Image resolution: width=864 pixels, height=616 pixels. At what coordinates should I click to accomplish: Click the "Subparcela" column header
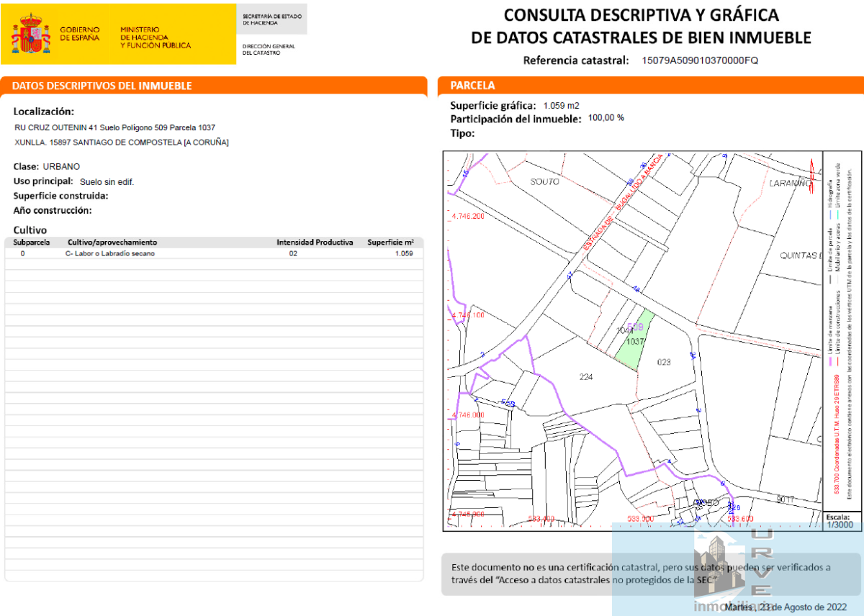coord(32,243)
